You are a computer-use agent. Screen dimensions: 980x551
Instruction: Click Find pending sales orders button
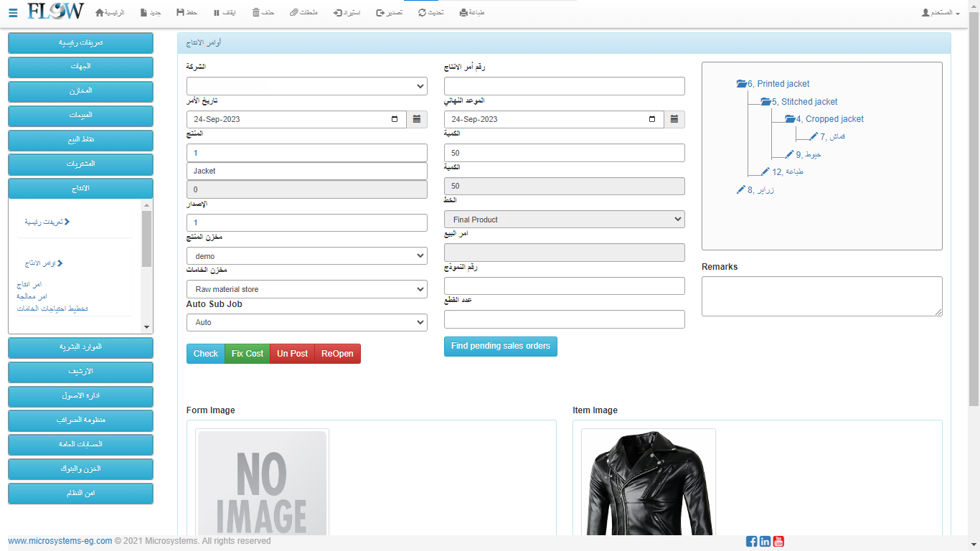(500, 347)
